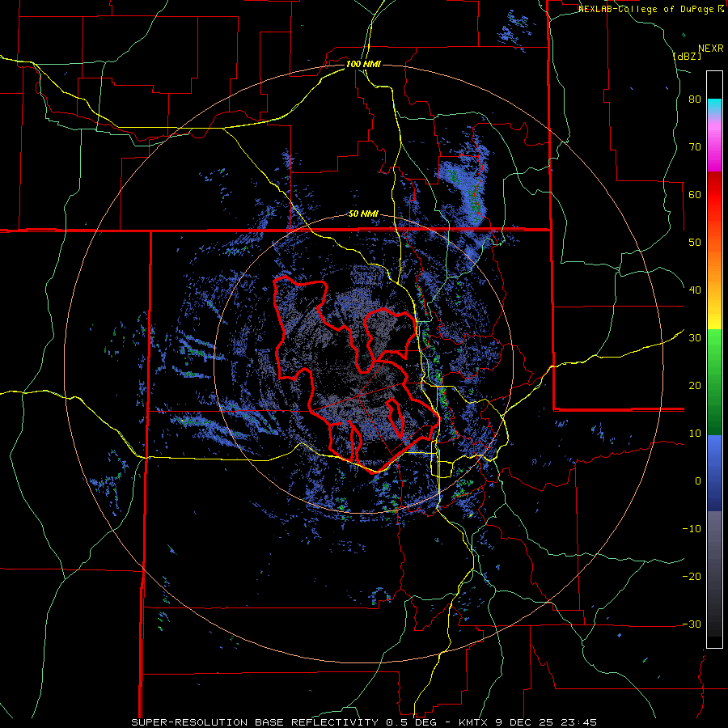
Task: Click the 20 value on the dBZ scale
Action: (695, 386)
